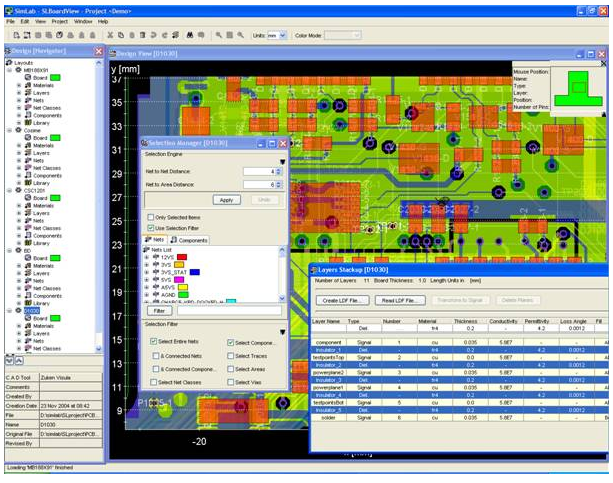Click Read LDF File button
This screenshot has width=613, height=483.
401,300
